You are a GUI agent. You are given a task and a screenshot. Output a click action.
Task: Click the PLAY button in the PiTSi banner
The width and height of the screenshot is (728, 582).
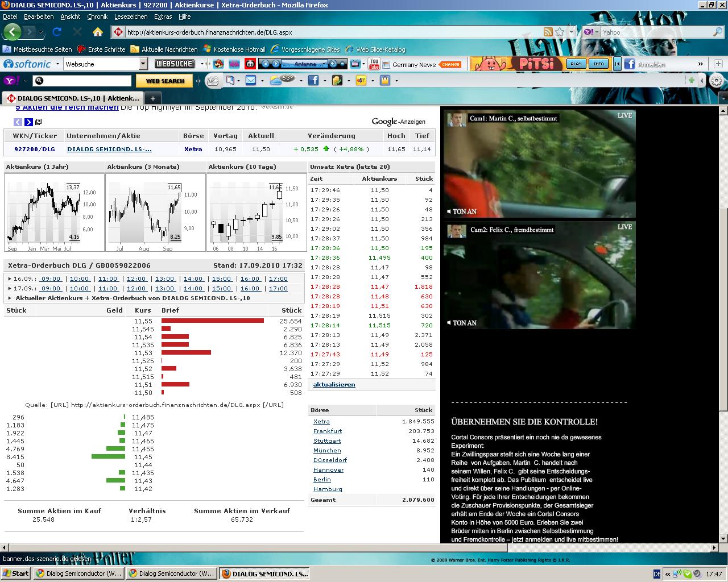pyautogui.click(x=576, y=64)
